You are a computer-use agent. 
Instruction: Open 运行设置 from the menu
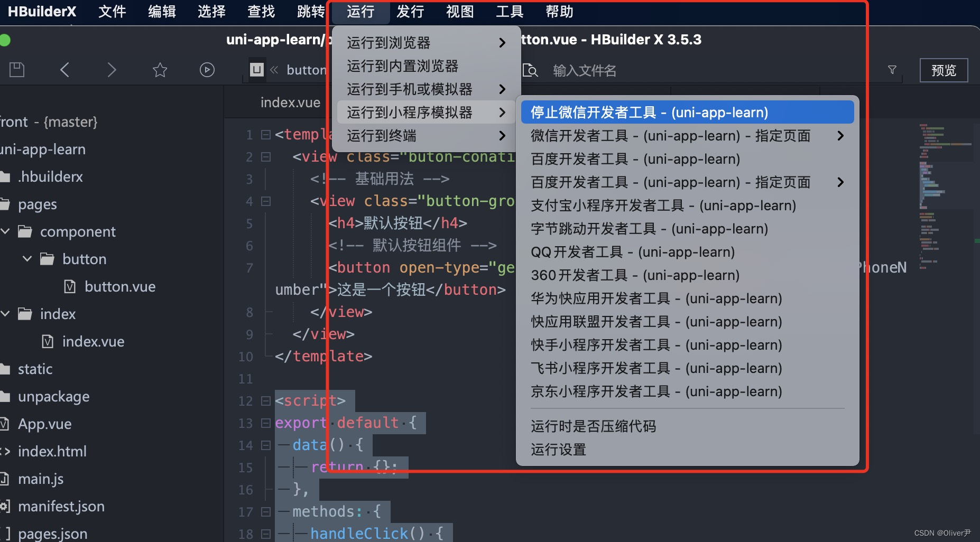point(687,450)
